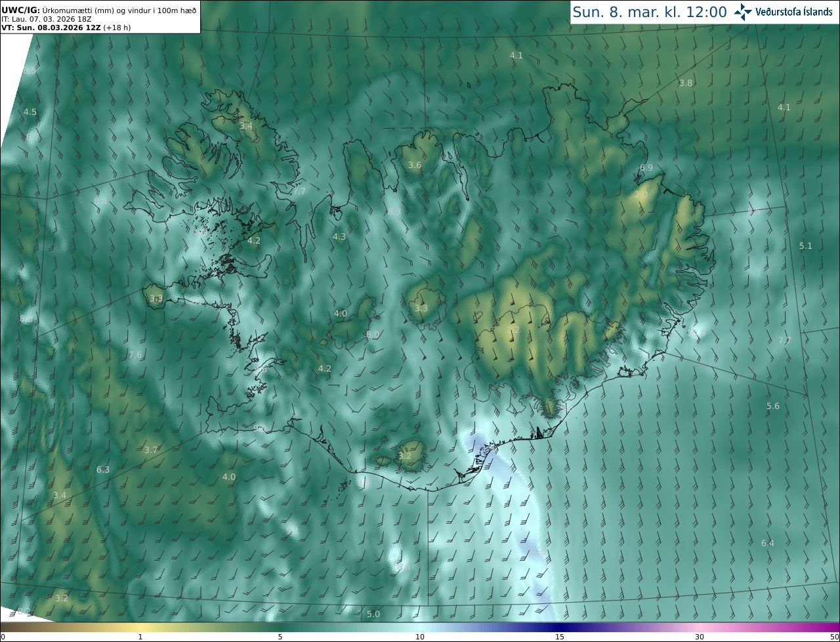This screenshot has width=840, height=642.
Task: Click the map value 4.3
Action: pos(339,236)
